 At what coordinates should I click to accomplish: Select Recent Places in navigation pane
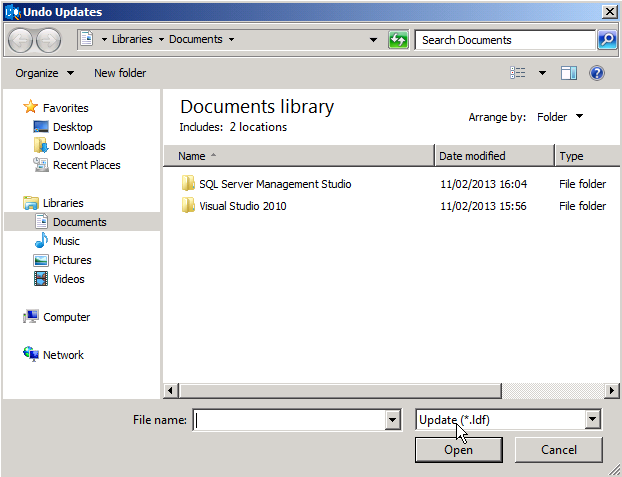(86, 165)
